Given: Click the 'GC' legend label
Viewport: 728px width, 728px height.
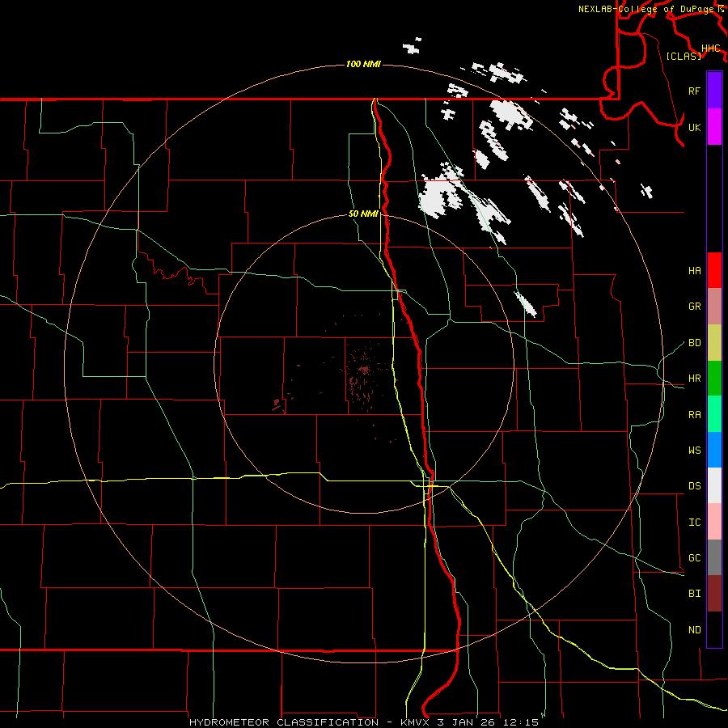Looking at the screenshot, I should [694, 558].
